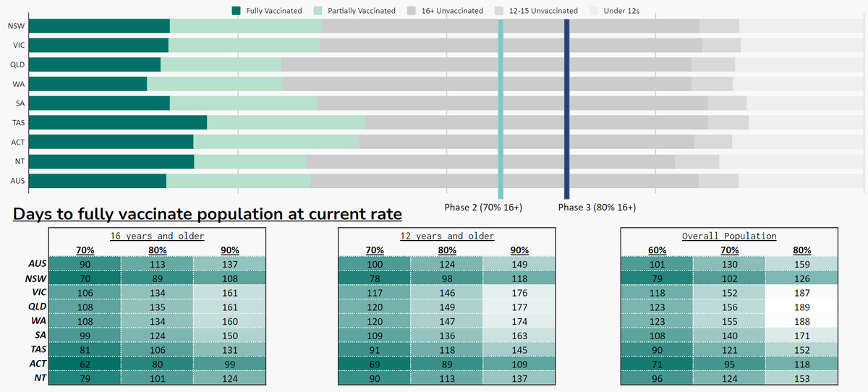868x392 pixels.
Task: Click the SA axis label in the chart
Action: coord(20,103)
